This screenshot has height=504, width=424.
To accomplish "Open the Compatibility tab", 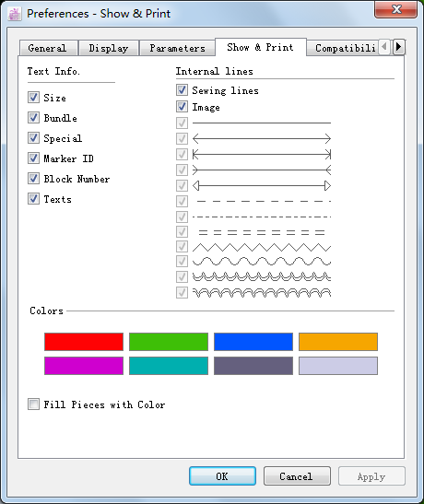I will tap(343, 48).
